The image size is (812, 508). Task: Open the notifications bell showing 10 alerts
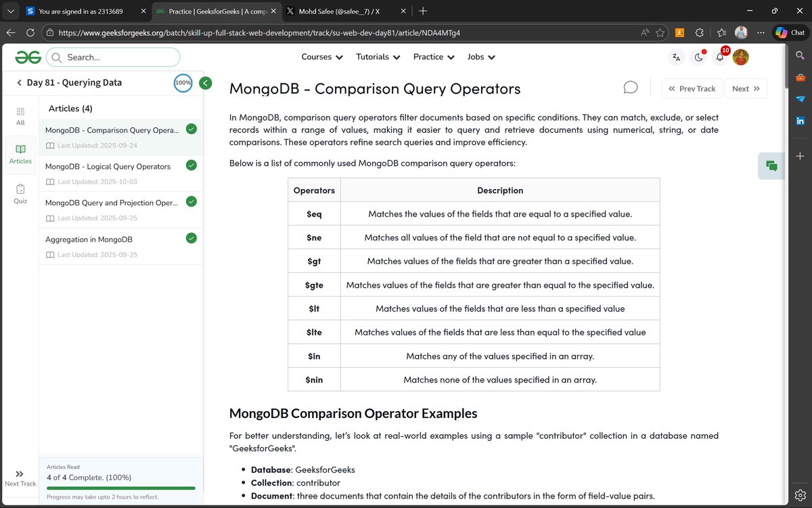pyautogui.click(x=719, y=57)
